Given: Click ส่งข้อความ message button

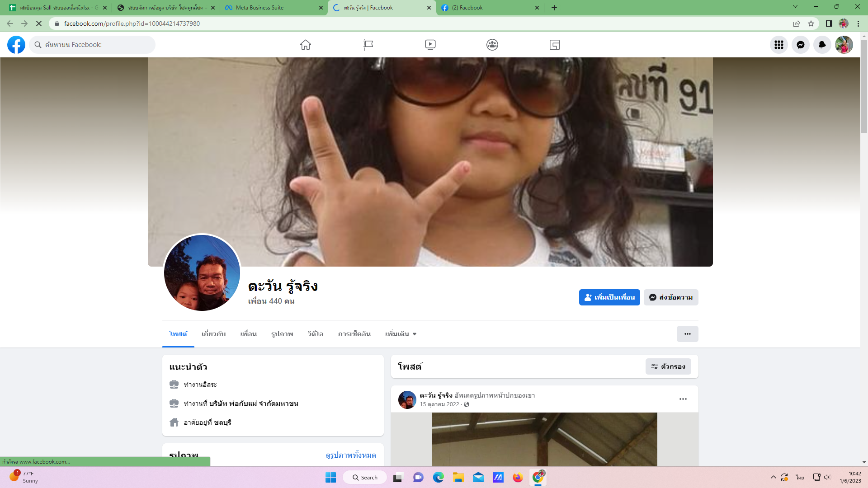Looking at the screenshot, I should tap(670, 297).
